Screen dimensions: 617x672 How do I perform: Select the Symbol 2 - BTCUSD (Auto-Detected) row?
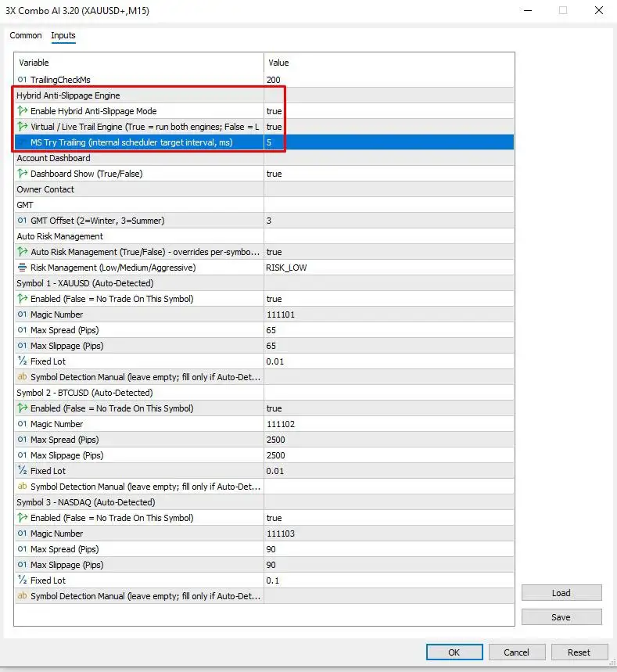[x=264, y=393]
